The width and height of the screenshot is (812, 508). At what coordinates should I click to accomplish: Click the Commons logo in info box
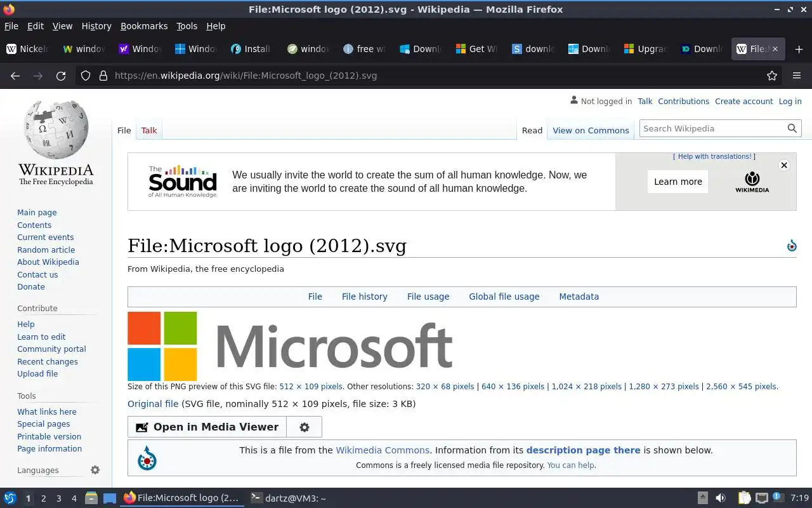(x=147, y=458)
